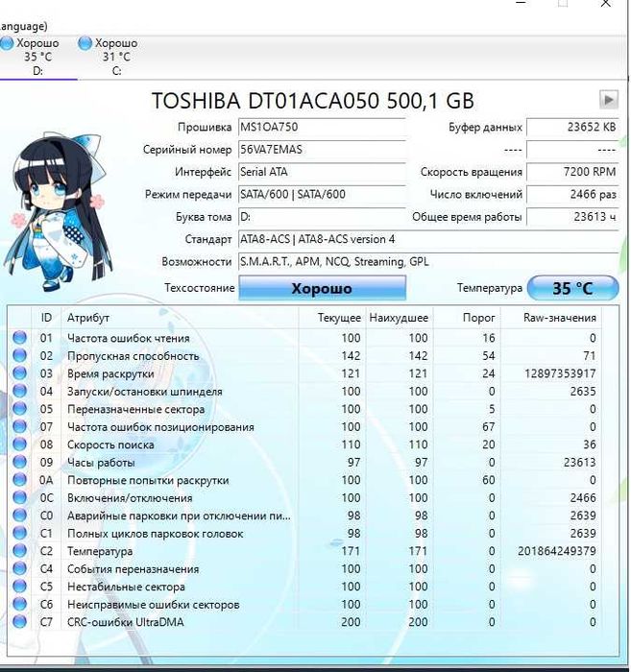
Task: Click the Language menu item
Action: point(23,26)
